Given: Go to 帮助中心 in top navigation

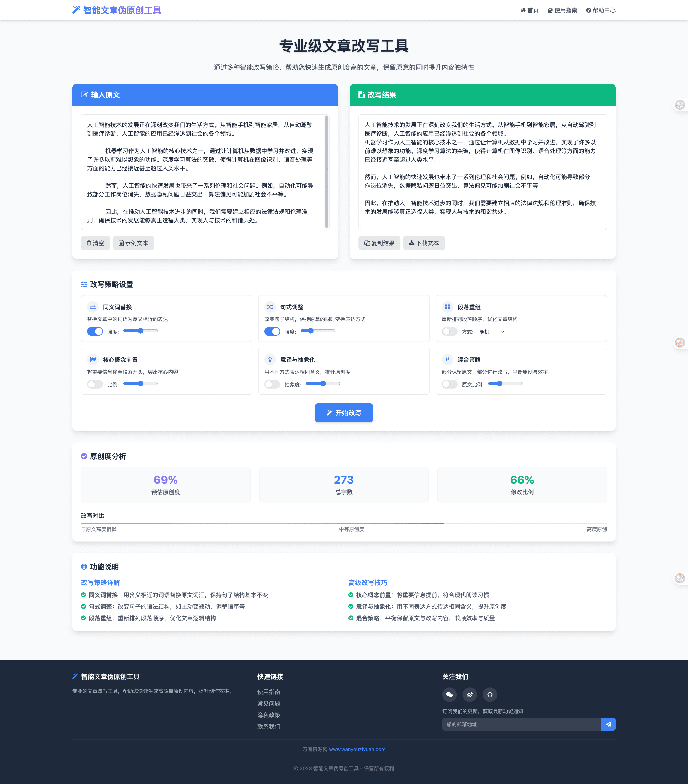Looking at the screenshot, I should click(601, 10).
